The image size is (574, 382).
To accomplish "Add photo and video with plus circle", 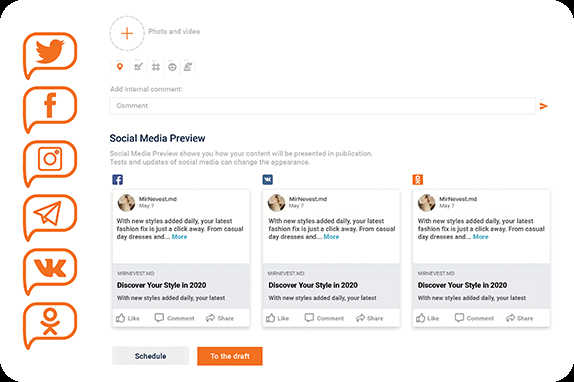I will pos(127,33).
